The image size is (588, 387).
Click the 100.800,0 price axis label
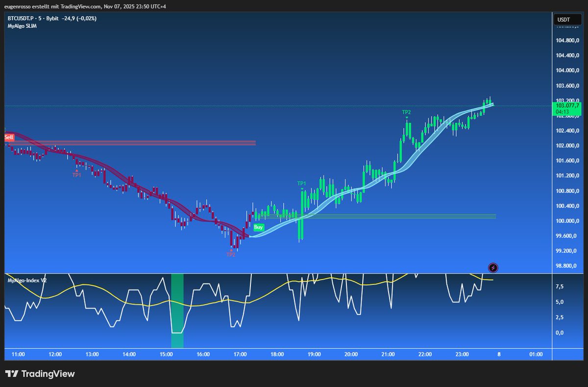pyautogui.click(x=567, y=191)
